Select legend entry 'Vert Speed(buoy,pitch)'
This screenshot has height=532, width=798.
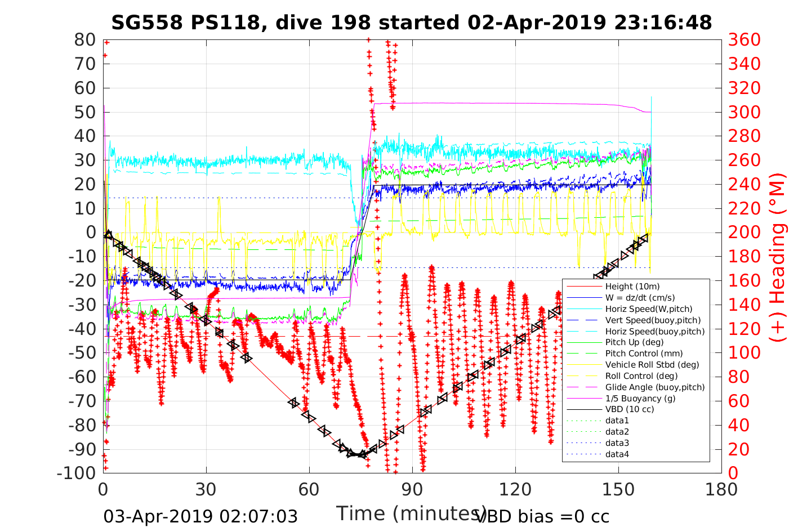(653, 320)
